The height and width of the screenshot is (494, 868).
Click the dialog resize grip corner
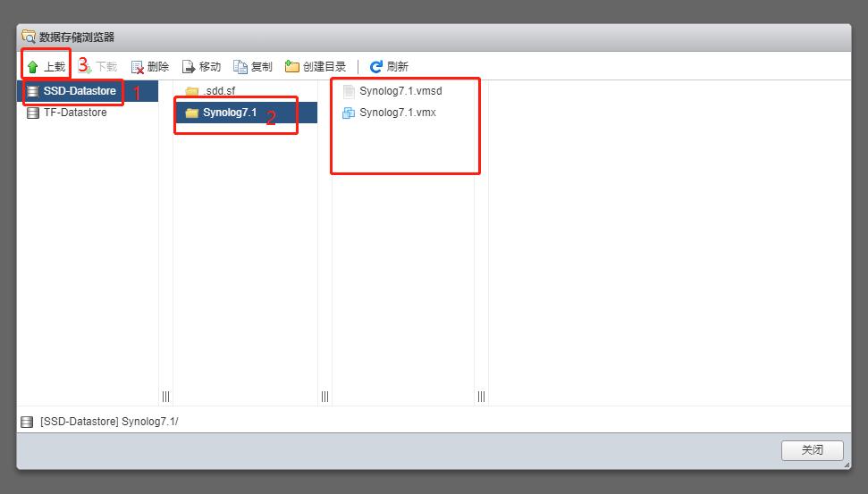point(847,465)
